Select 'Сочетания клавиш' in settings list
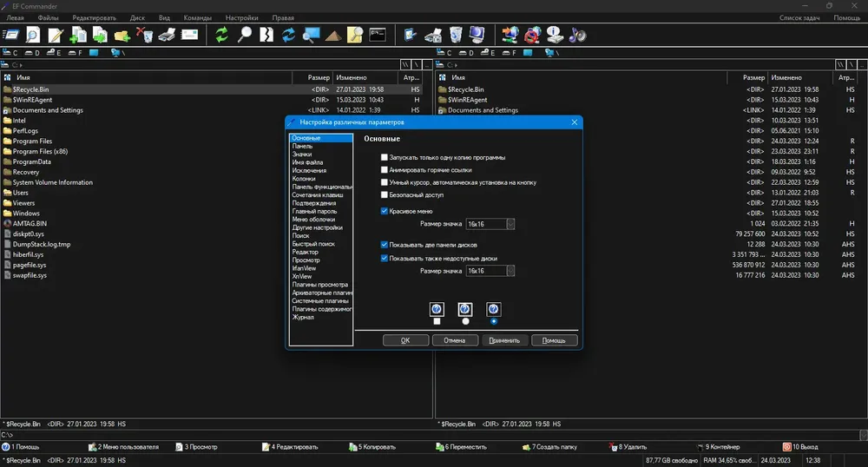 click(x=317, y=194)
